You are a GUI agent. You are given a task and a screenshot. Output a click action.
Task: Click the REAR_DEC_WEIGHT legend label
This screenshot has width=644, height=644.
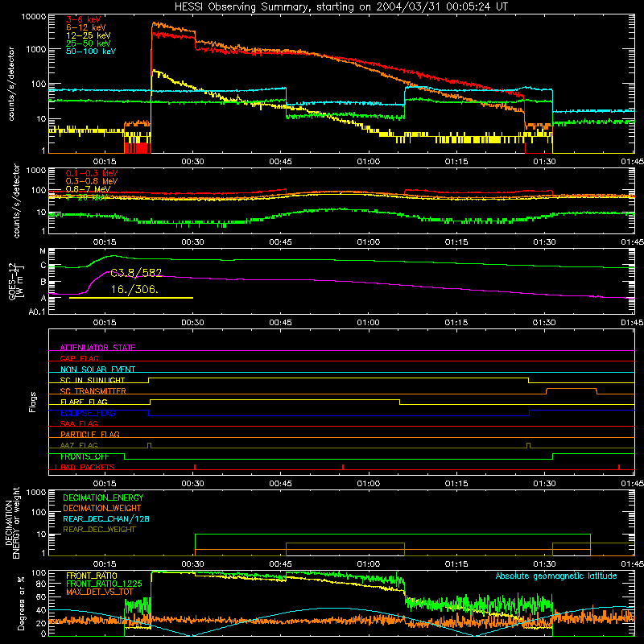tap(99, 530)
